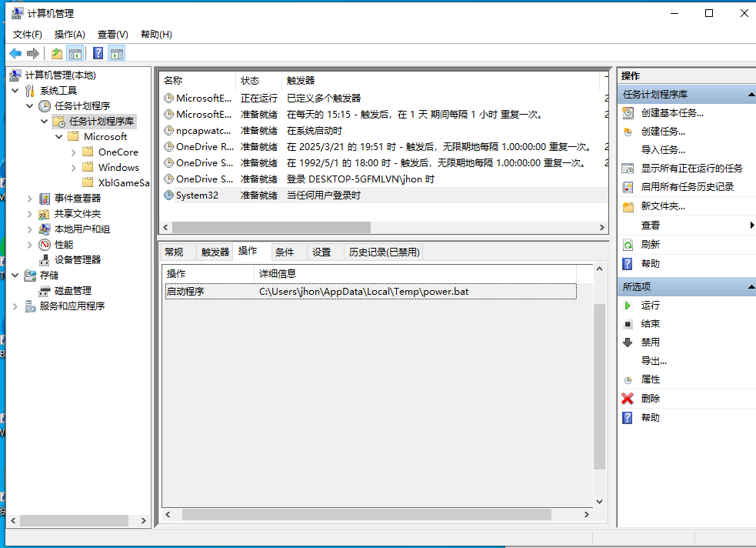Run the selected task with green arrow
756x548 pixels.
click(628, 306)
